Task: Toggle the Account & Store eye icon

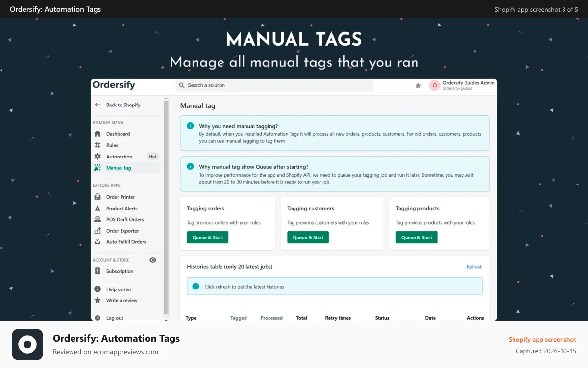Action: point(153,260)
